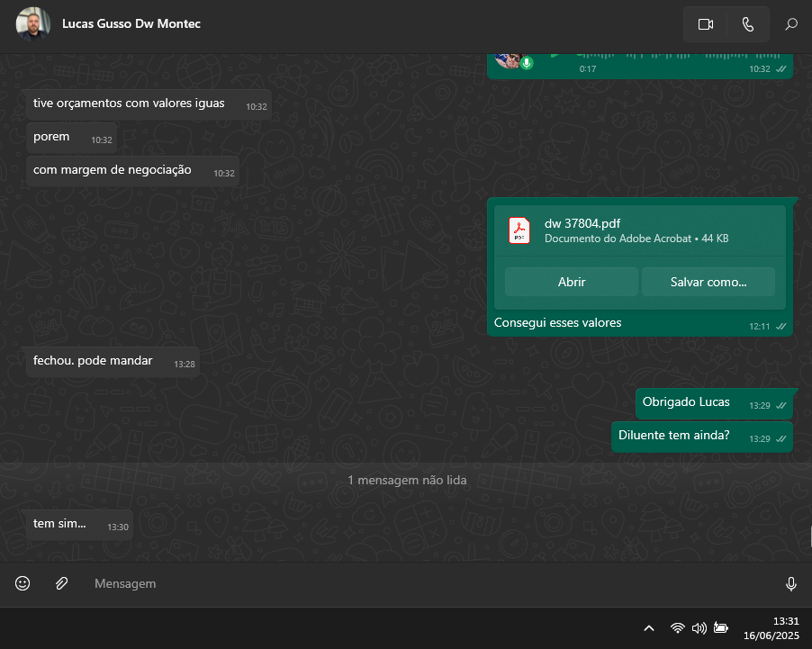The image size is (812, 649).
Task: Open the emoji picker
Action: [x=23, y=583]
